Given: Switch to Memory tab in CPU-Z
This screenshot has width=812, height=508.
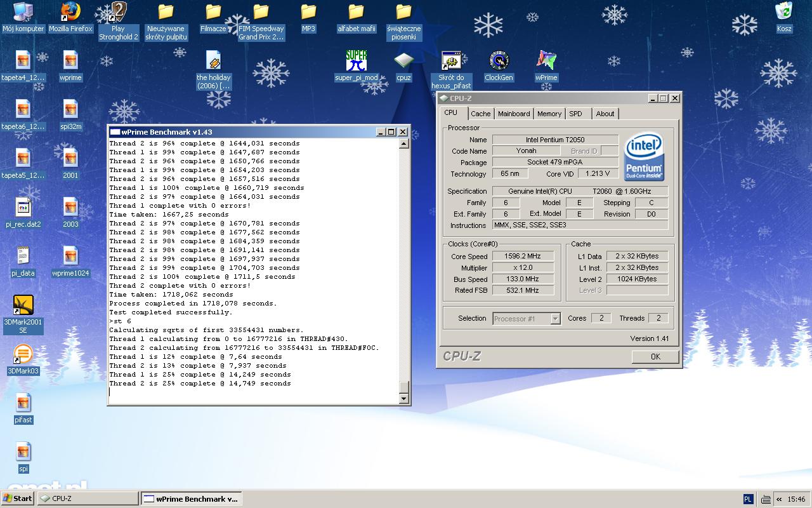Looking at the screenshot, I should point(549,114).
